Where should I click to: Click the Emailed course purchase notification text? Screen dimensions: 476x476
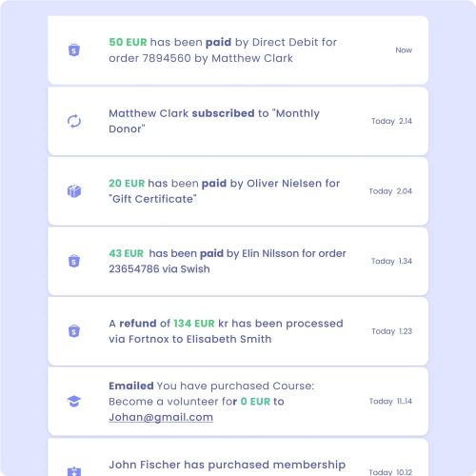click(x=211, y=402)
